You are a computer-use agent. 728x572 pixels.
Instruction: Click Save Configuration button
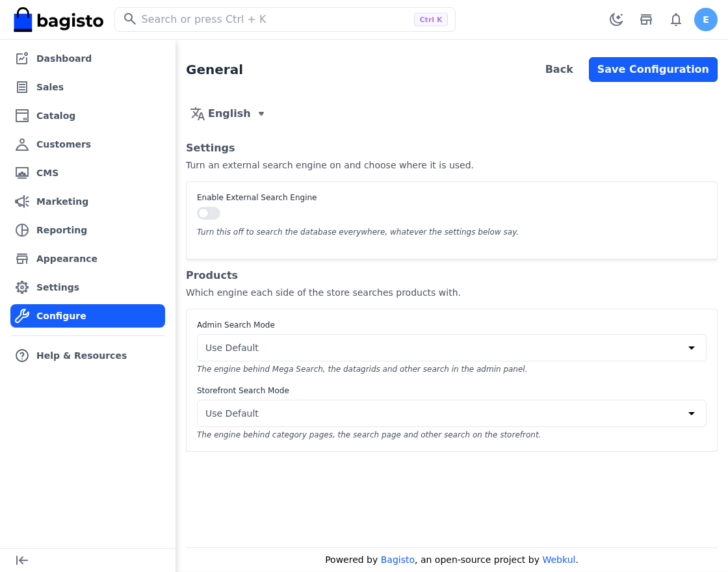point(653,70)
